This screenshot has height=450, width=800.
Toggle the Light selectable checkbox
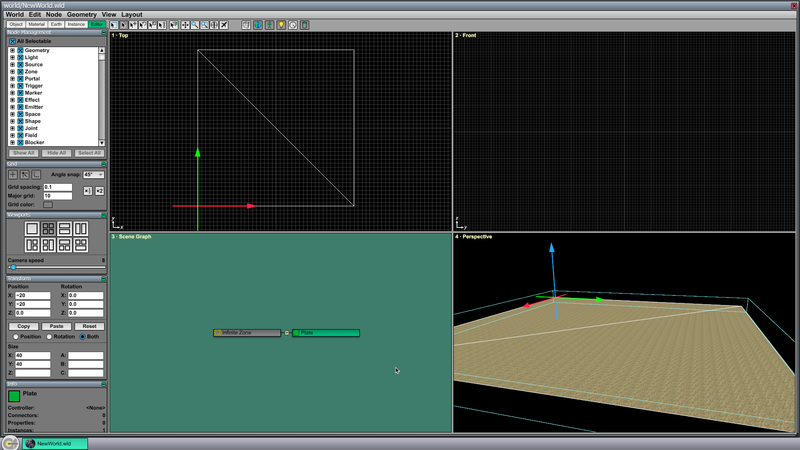coord(20,58)
